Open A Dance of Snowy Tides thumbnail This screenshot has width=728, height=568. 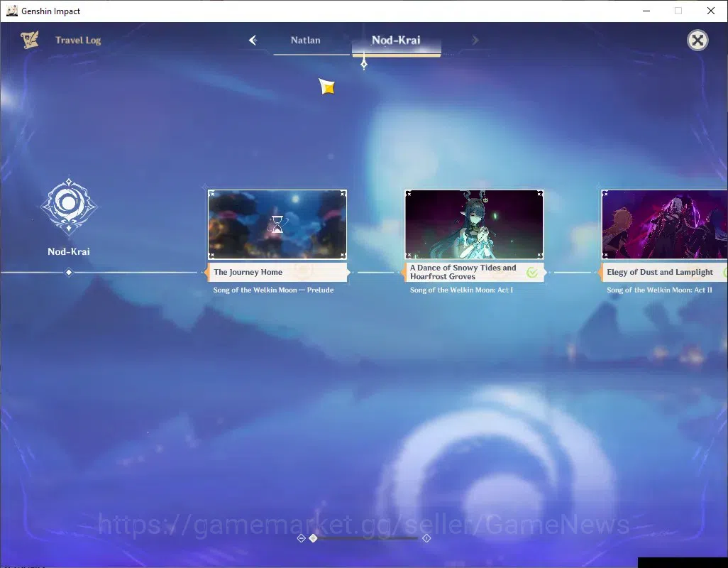pyautogui.click(x=474, y=224)
